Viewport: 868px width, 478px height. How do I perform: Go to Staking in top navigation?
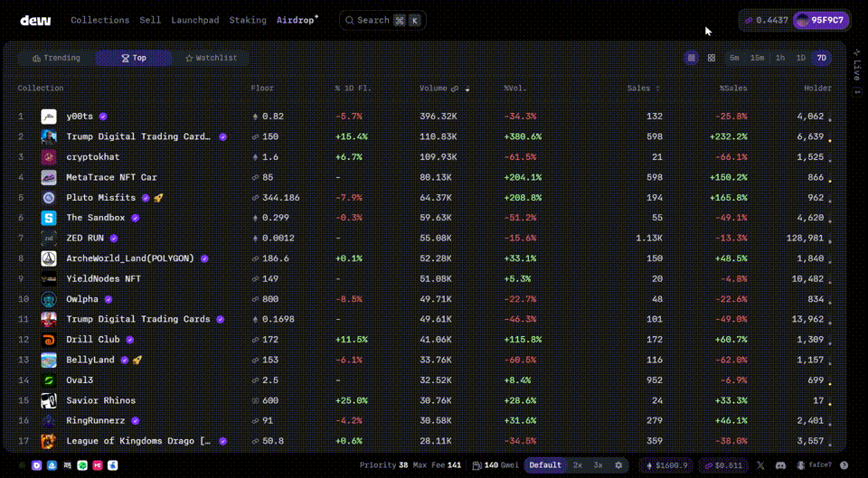(x=248, y=21)
